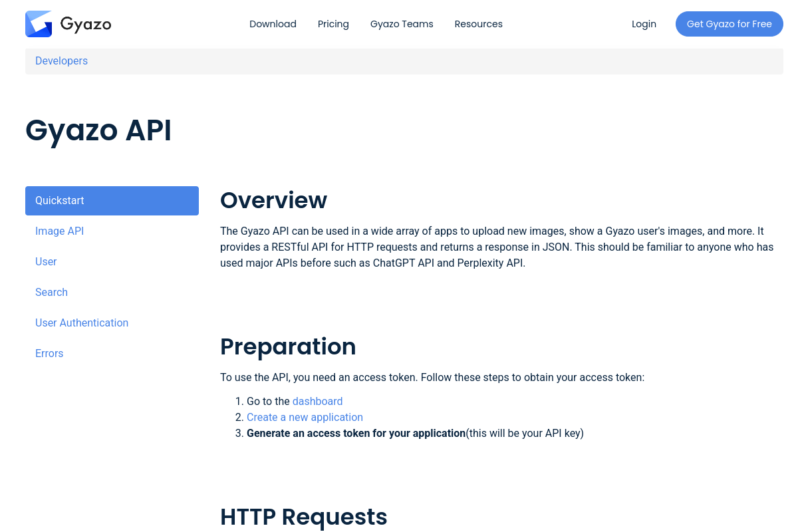Viewport: 798px width, 532px height.
Task: Open Gyazo Teams in the navigation
Action: coord(402,24)
